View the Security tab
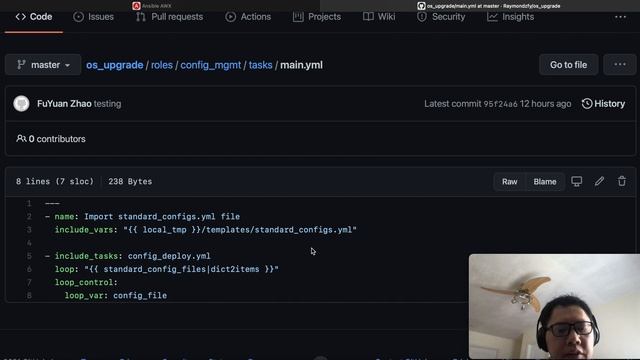This screenshot has height=360, width=640. [441, 17]
